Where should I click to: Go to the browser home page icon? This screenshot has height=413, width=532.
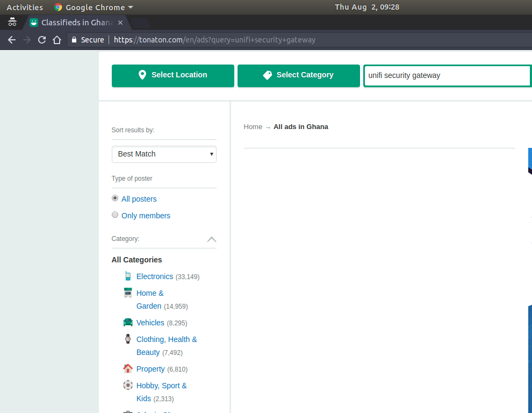pyautogui.click(x=57, y=40)
